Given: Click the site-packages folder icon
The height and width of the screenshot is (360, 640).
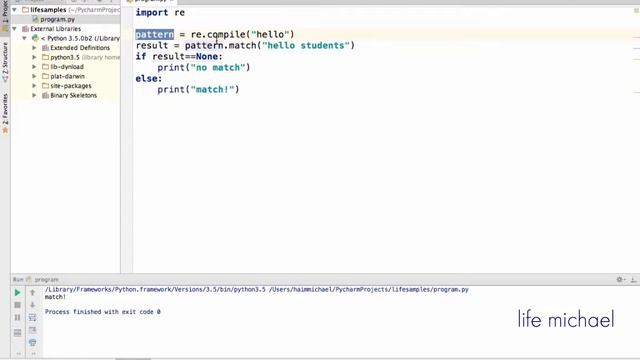Looking at the screenshot, I should 45,86.
